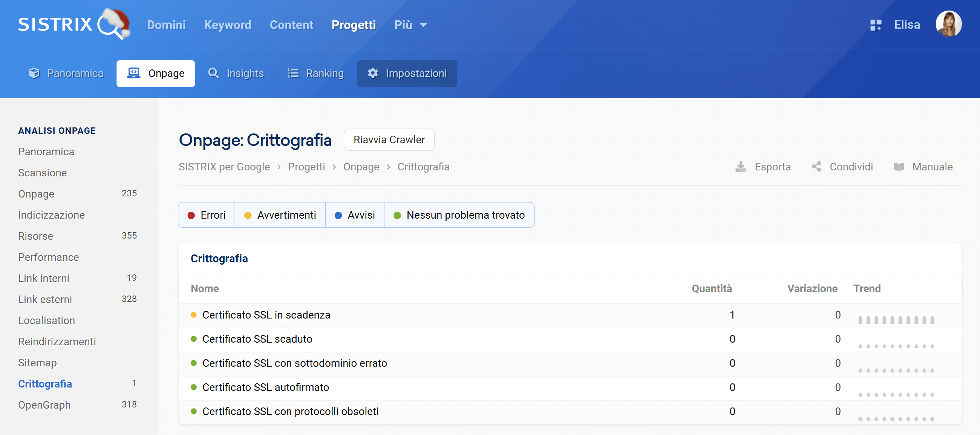Open the Panoramica cube icon in navigation

34,73
